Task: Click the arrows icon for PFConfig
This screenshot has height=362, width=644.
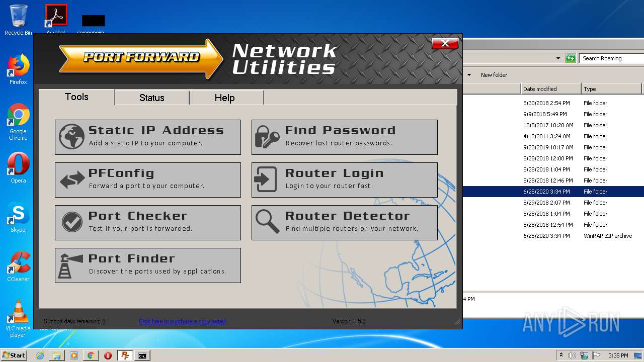Action: pyautogui.click(x=72, y=180)
